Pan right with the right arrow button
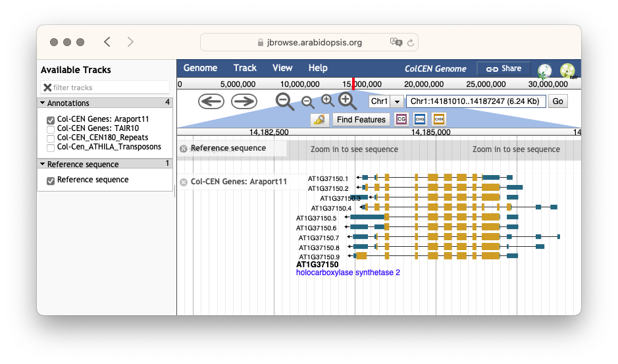Image resolution: width=618 pixels, height=364 pixels. [x=244, y=101]
